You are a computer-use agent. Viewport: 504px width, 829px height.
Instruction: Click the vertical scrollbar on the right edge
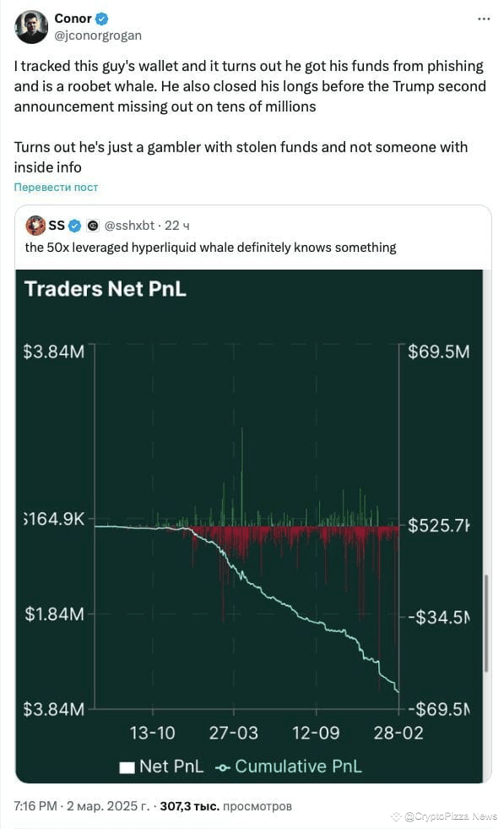pyautogui.click(x=486, y=624)
